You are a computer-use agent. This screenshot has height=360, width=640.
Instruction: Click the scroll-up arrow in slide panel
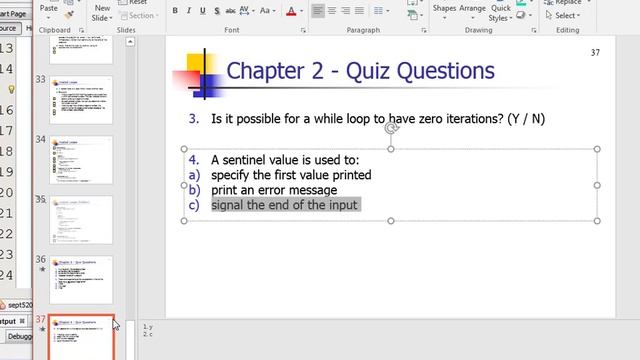pyautogui.click(x=130, y=42)
